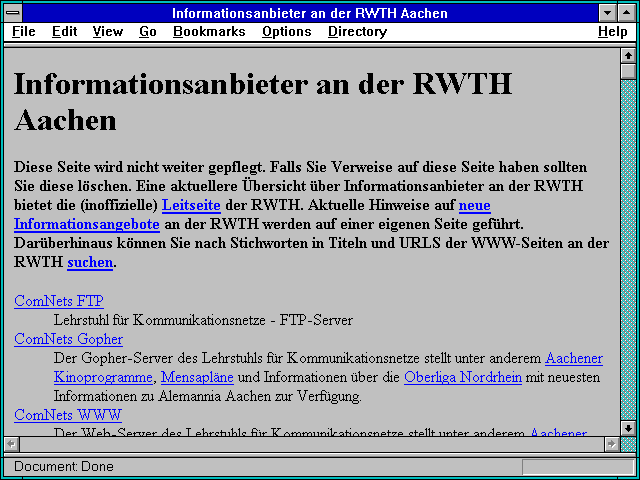Maximize the browser window
Viewport: 640px width, 480px height.
point(627,13)
